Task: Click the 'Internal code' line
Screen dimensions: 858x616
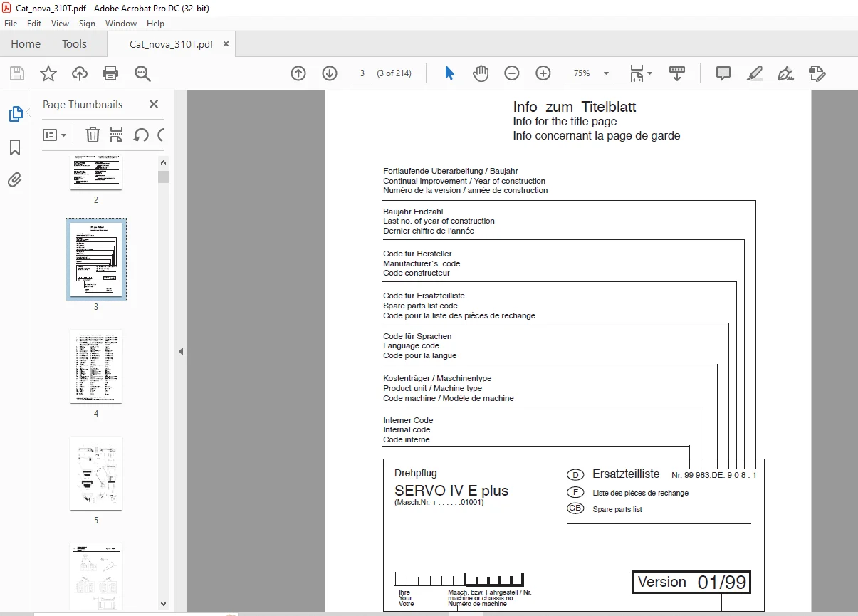Action: pos(407,429)
